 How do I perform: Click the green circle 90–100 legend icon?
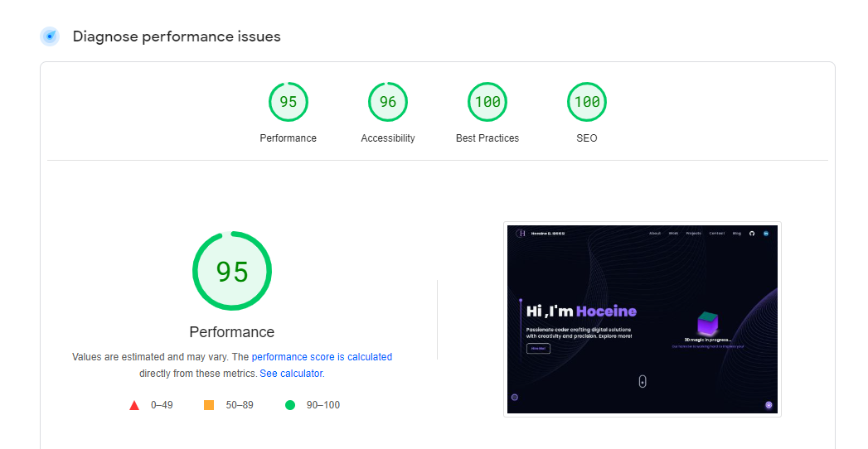pos(290,405)
